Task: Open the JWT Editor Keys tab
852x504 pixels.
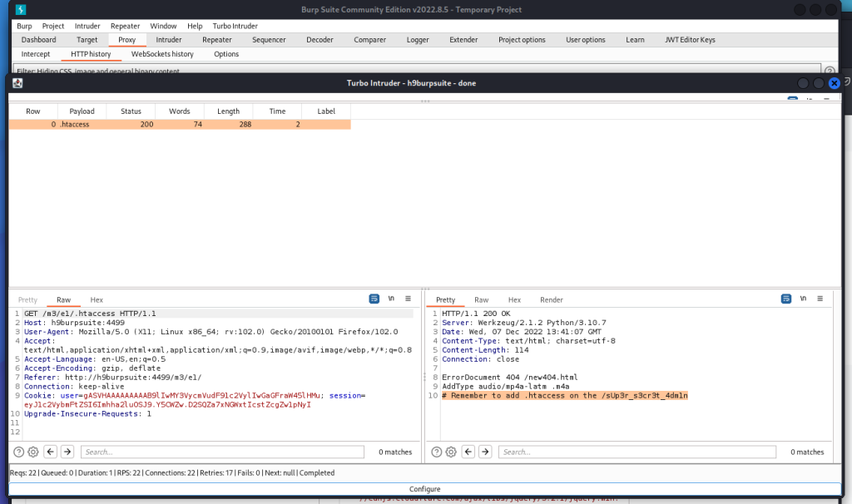Action: [690, 40]
